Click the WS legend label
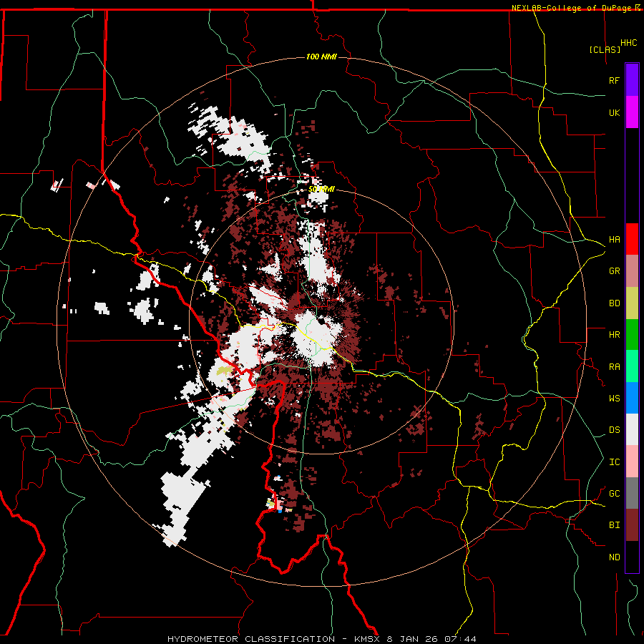644x644 pixels. pyautogui.click(x=614, y=399)
